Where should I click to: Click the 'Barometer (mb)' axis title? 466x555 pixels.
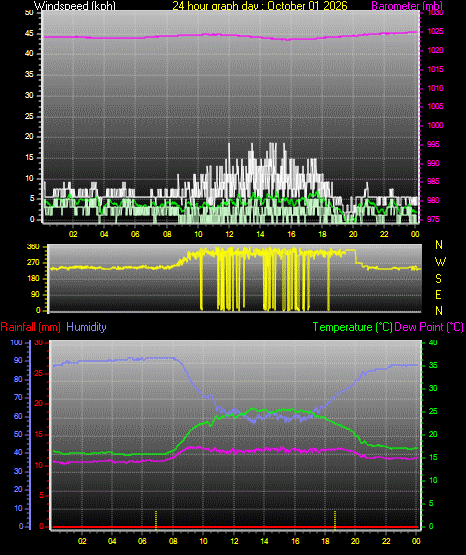407,5
